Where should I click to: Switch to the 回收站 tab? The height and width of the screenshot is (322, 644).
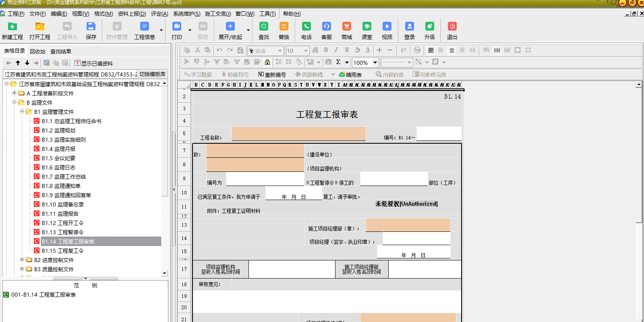coord(37,51)
